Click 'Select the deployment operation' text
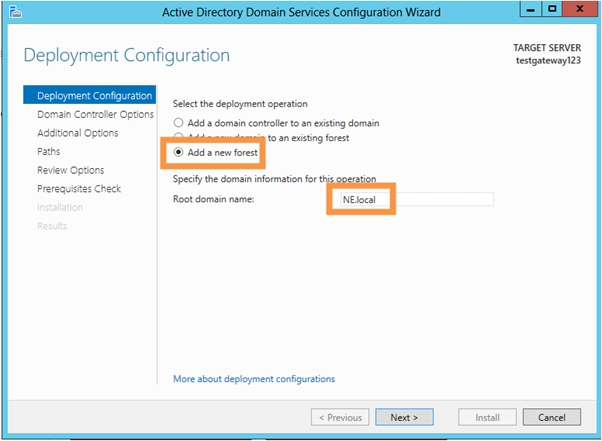 [240, 104]
